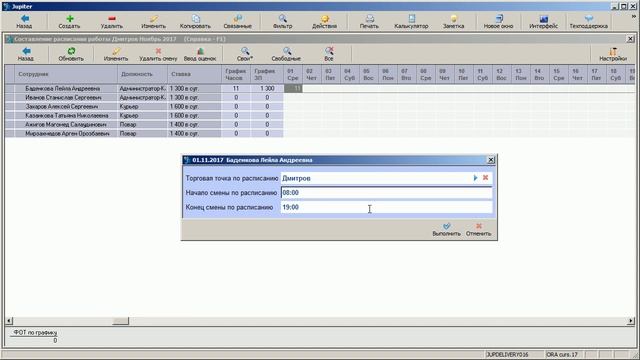Click the 01 Сре cell with 11 hours
Image resolution: width=640 pixels, height=360 pixels.
[293, 89]
